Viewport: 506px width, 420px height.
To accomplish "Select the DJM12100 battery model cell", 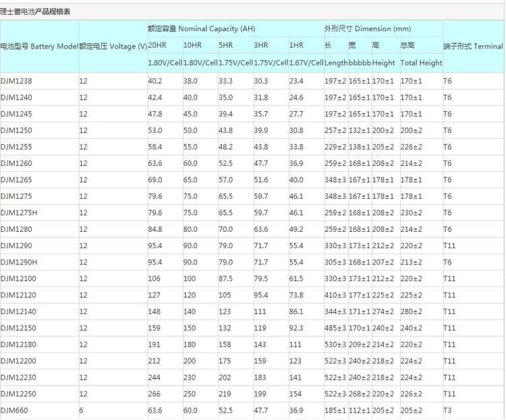I will coord(19,278).
